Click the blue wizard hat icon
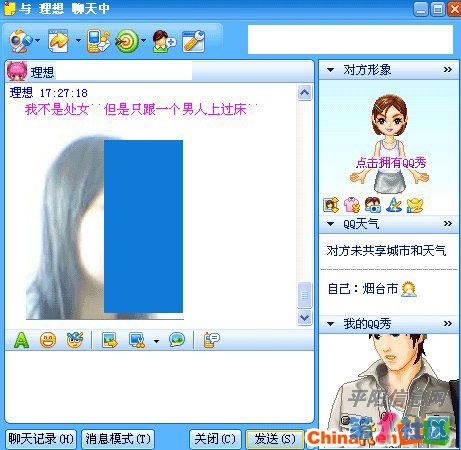461x450 pixels. (394, 205)
